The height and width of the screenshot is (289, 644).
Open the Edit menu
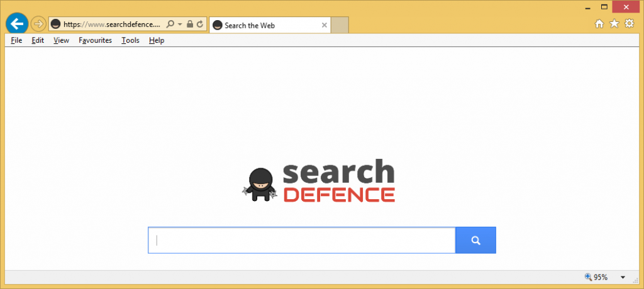38,40
